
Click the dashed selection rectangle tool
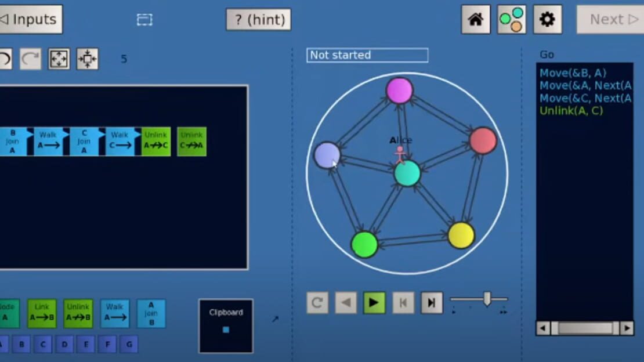click(x=144, y=20)
